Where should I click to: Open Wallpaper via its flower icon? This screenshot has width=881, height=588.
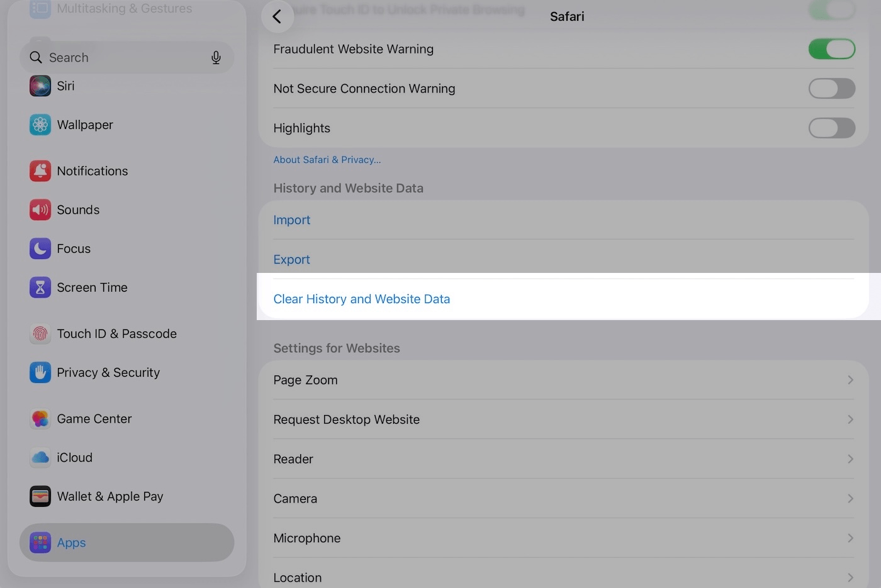40,125
